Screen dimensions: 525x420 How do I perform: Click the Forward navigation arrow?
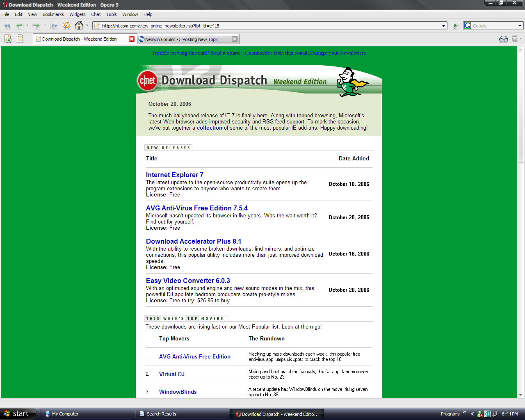[38, 25]
